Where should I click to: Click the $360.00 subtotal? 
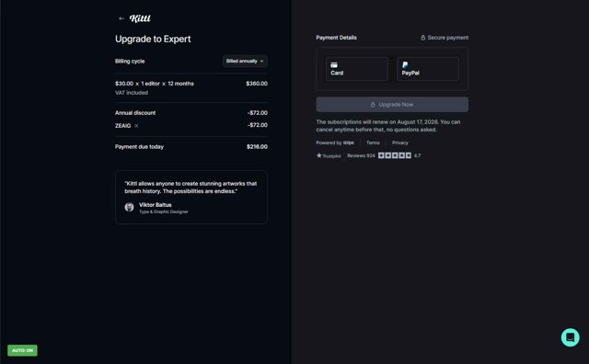pyautogui.click(x=257, y=84)
